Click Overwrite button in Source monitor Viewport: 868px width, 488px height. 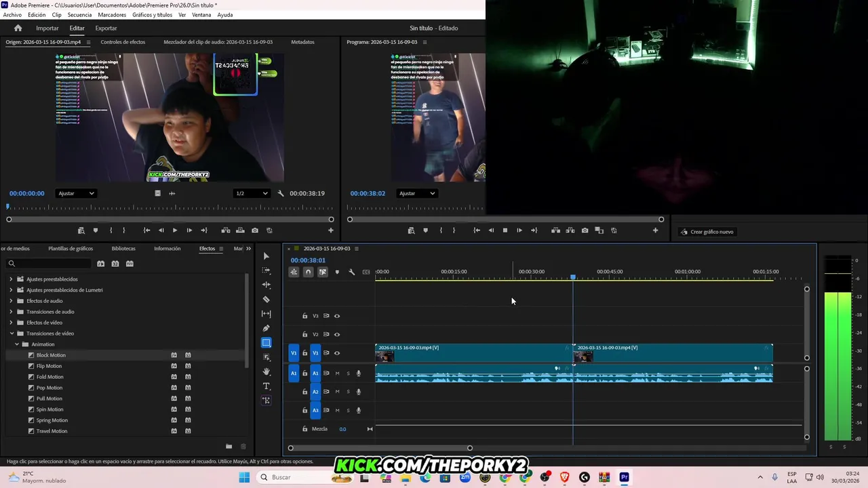240,230
